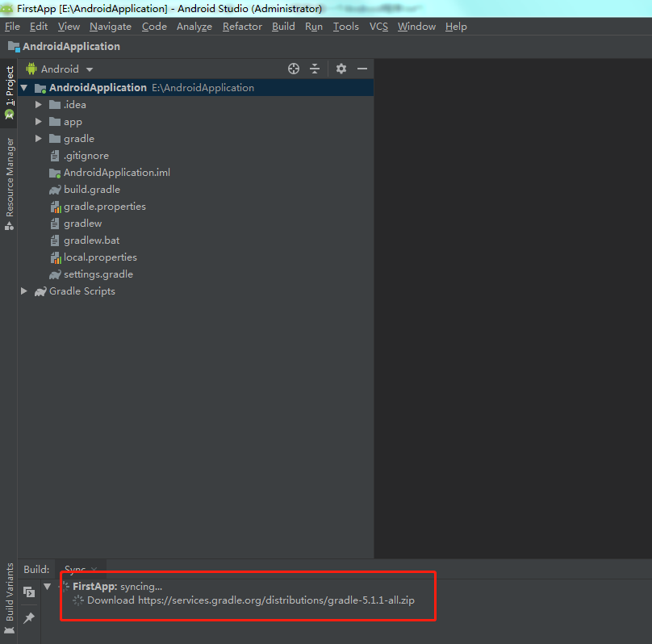This screenshot has height=644, width=652.
Task: Click the locate/scroll from source target icon
Action: coord(294,69)
